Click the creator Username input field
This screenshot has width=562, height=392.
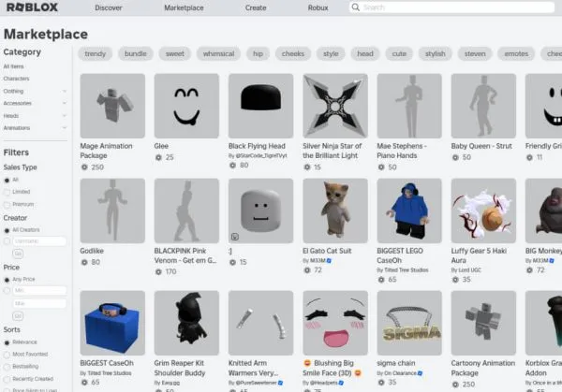point(39,241)
